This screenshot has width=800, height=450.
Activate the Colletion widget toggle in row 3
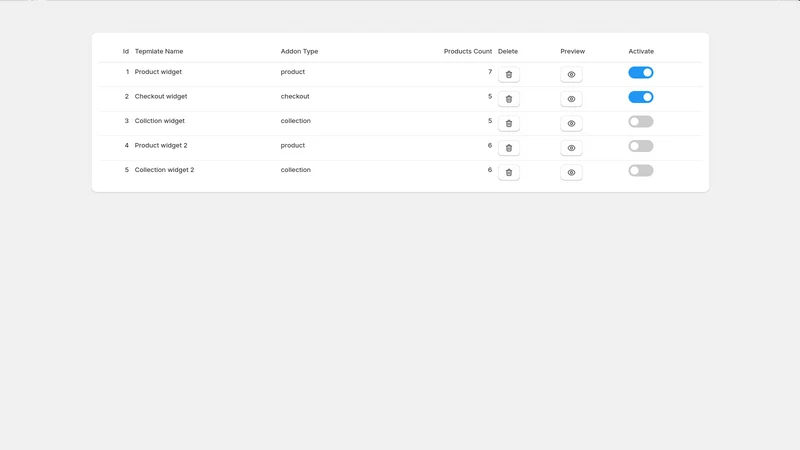click(641, 121)
